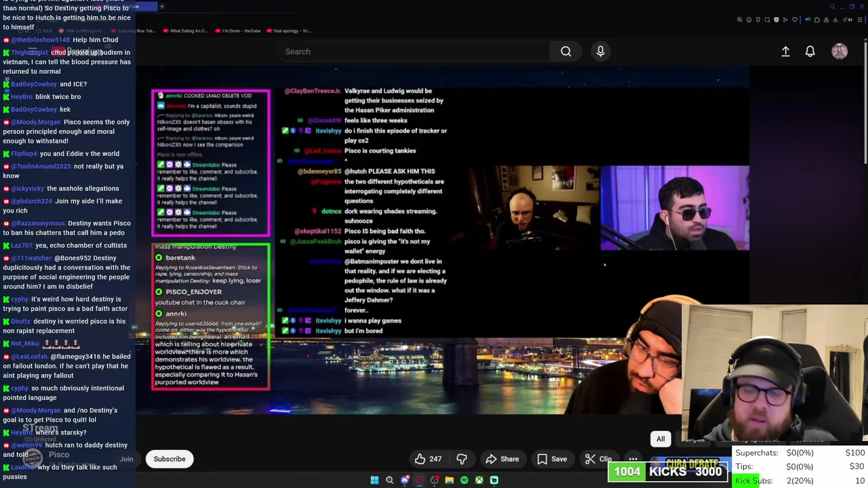Save the video to a playlist
The height and width of the screenshot is (488, 868).
(x=552, y=459)
